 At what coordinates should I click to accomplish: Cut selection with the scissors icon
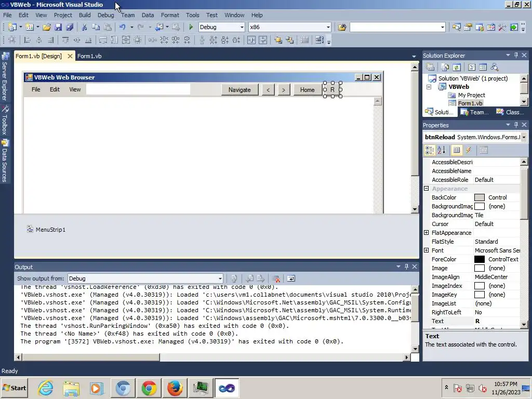pyautogui.click(x=84, y=27)
